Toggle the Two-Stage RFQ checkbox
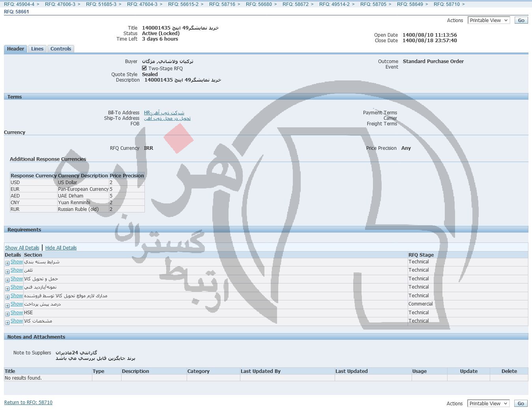Screen dimensions: 532x410 coord(144,68)
